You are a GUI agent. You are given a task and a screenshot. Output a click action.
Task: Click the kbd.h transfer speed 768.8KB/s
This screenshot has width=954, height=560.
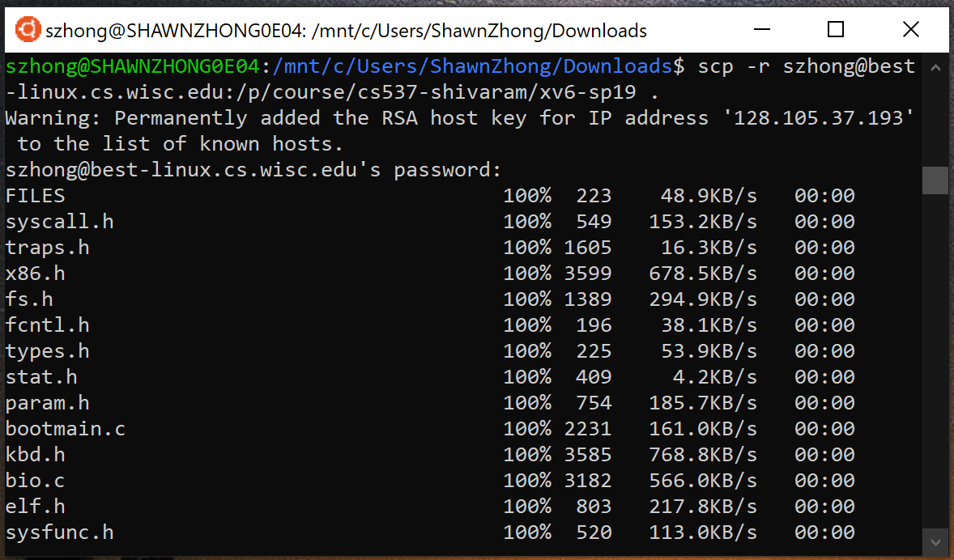click(702, 455)
